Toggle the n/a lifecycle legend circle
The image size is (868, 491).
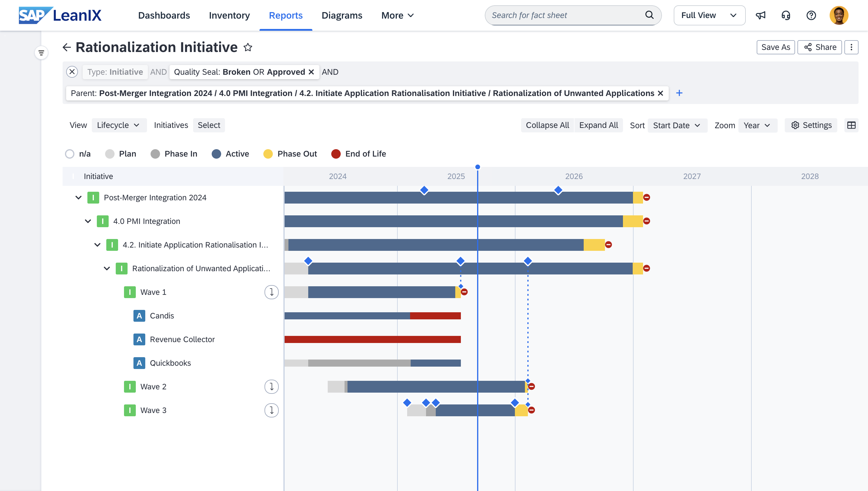point(70,154)
